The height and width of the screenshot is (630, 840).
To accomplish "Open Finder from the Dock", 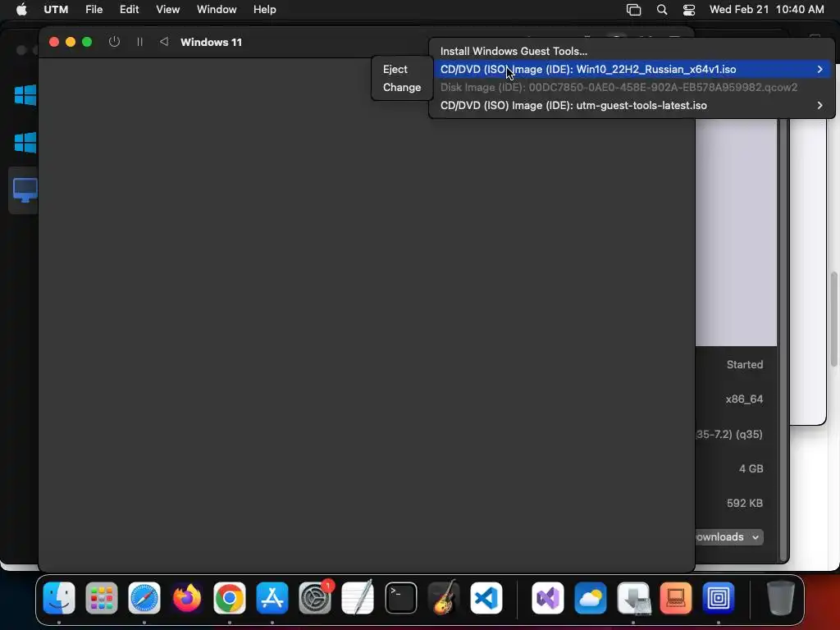I will pos(59,598).
